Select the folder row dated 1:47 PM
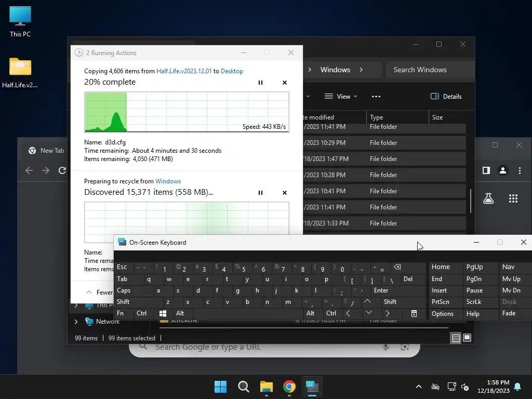The width and height of the screenshot is (532, 399). [384, 159]
